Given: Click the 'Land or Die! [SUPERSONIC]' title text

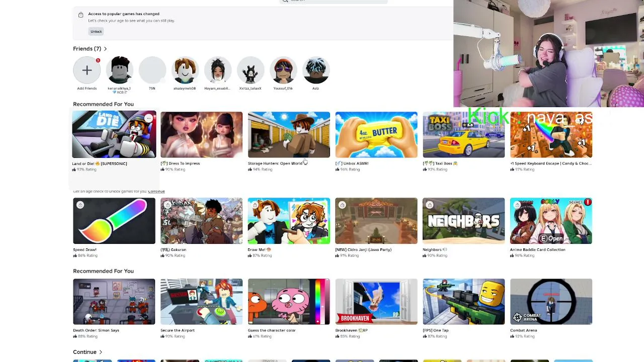Looking at the screenshot, I should click(x=100, y=163).
